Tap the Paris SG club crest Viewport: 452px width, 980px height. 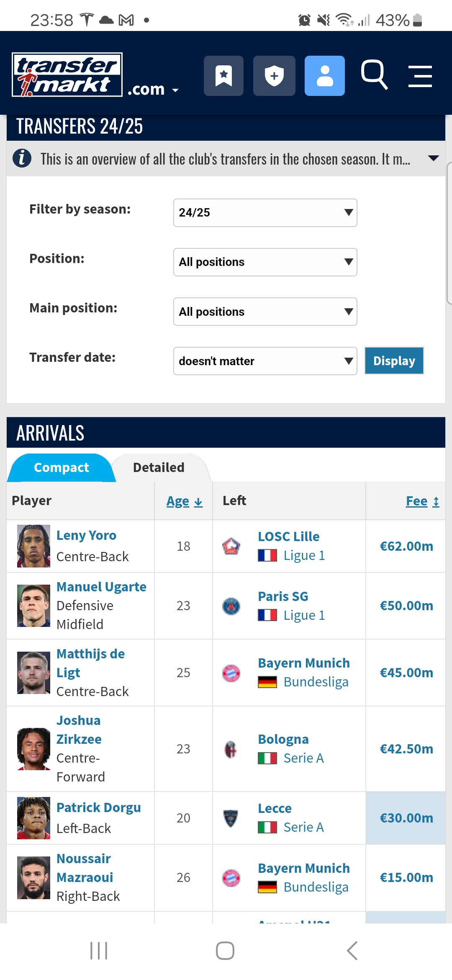[x=231, y=606]
